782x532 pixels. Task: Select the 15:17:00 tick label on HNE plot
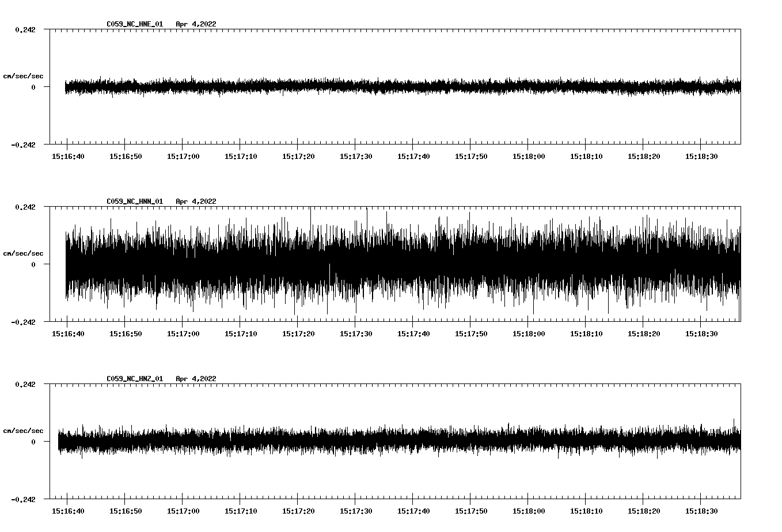[x=183, y=157]
